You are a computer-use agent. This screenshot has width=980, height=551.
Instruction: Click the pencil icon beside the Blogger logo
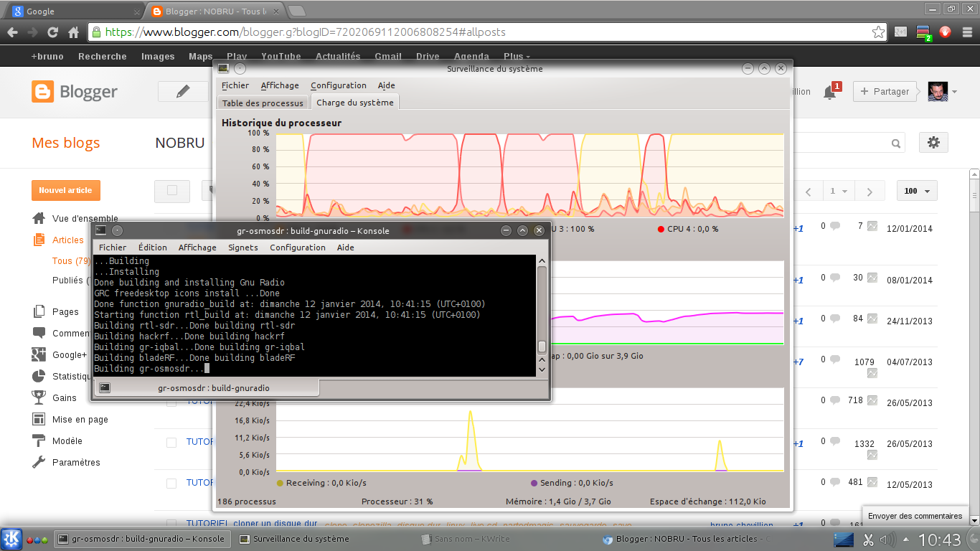click(x=182, y=91)
